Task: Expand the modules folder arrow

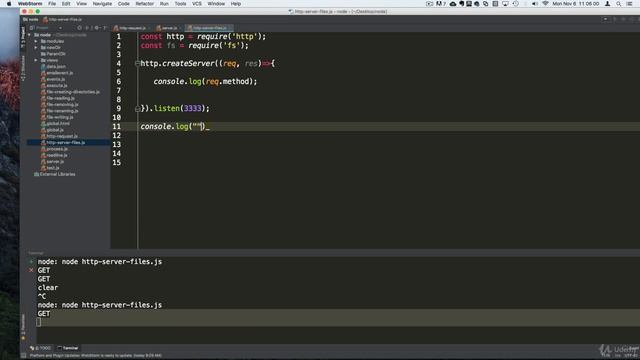Action: [x=36, y=41]
